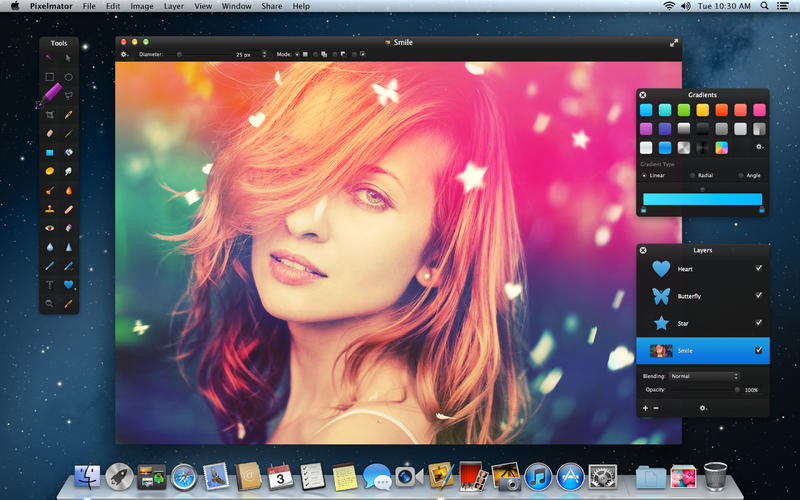Close the Gradients panel

click(643, 95)
